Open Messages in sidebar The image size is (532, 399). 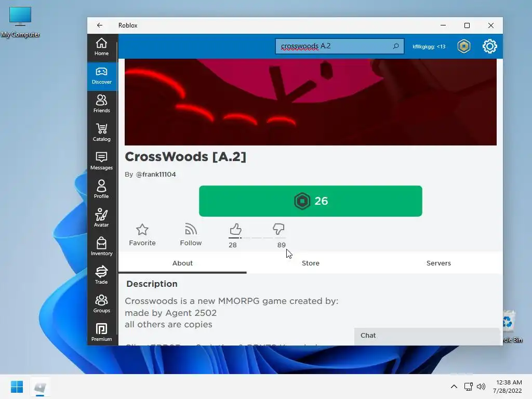[101, 161]
